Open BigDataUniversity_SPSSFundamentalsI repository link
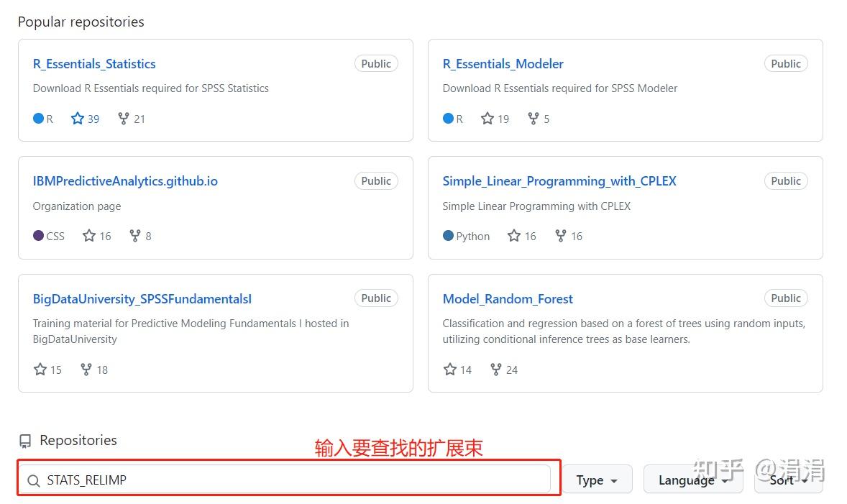This screenshot has height=504, width=847. click(142, 298)
